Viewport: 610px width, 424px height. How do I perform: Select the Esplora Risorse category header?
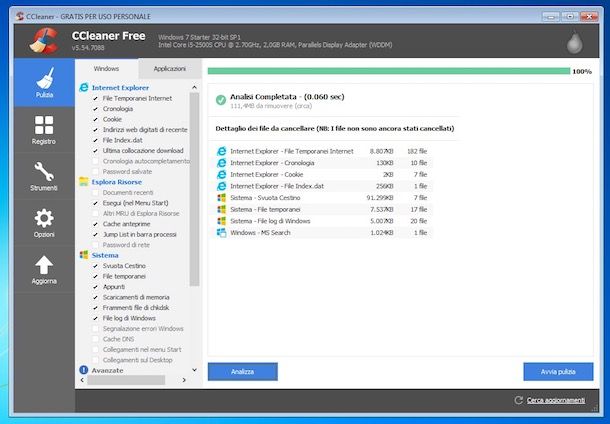pyautogui.click(x=117, y=182)
